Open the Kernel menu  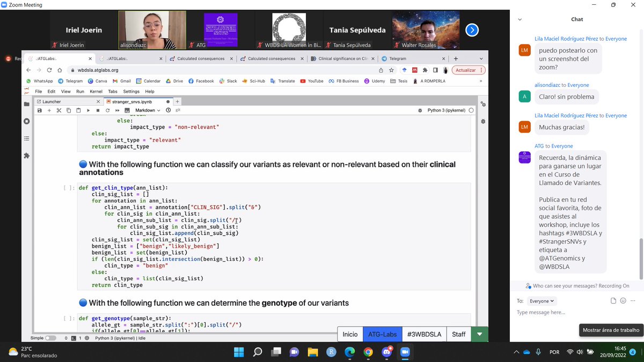(97, 92)
